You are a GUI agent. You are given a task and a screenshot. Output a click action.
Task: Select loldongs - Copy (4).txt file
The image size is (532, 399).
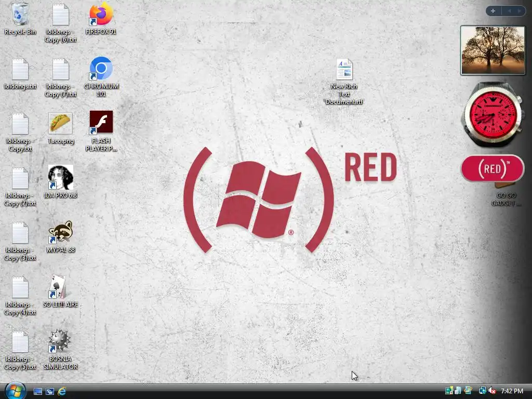point(20,296)
